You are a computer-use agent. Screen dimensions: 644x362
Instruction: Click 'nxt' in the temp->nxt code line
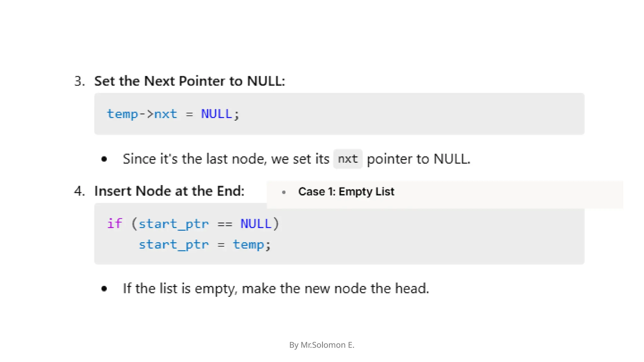(165, 114)
